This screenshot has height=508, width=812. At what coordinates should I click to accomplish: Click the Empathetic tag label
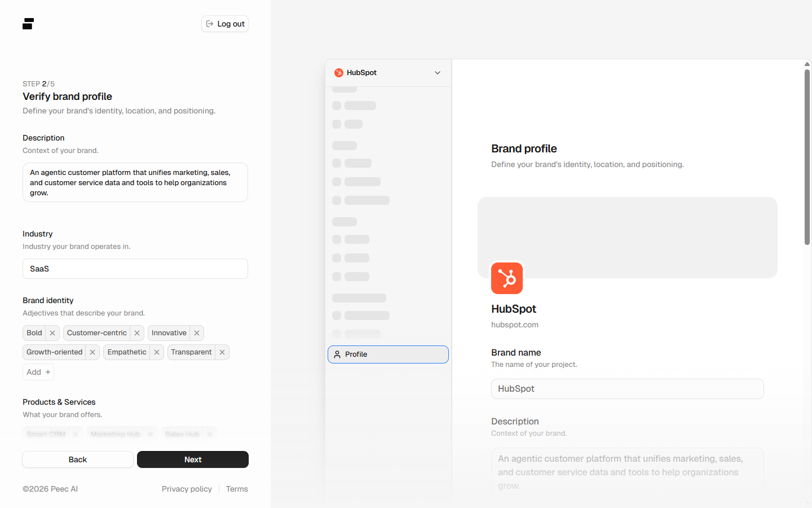coord(127,352)
